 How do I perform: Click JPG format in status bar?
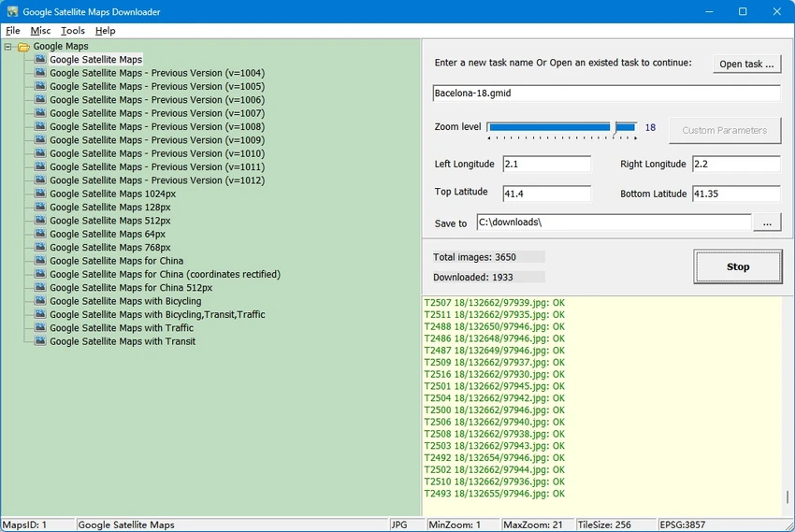click(x=399, y=525)
